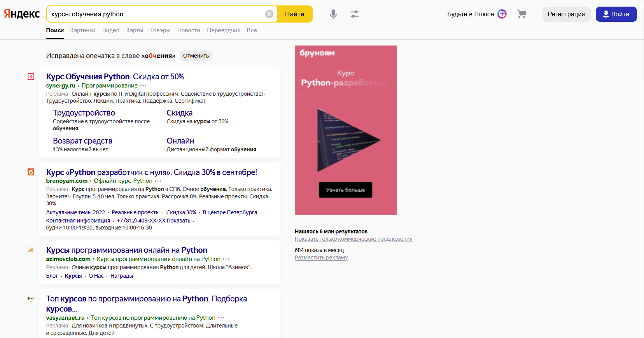
Task: Click 'О Нас' link under azimovclub
Action: (x=96, y=276)
